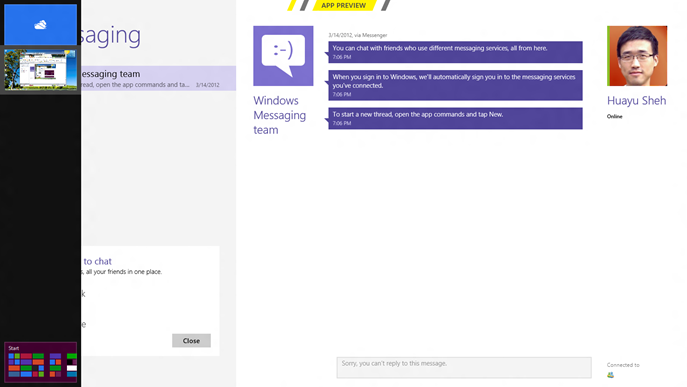Switch to the SkyDrive cloud app thumbnail
The width and height of the screenshot is (687, 387).
(x=40, y=25)
